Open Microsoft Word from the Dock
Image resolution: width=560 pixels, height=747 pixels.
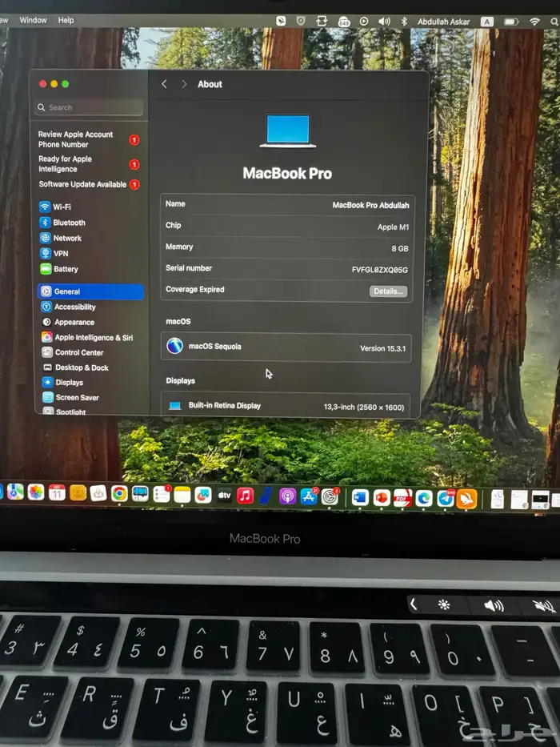(x=360, y=498)
